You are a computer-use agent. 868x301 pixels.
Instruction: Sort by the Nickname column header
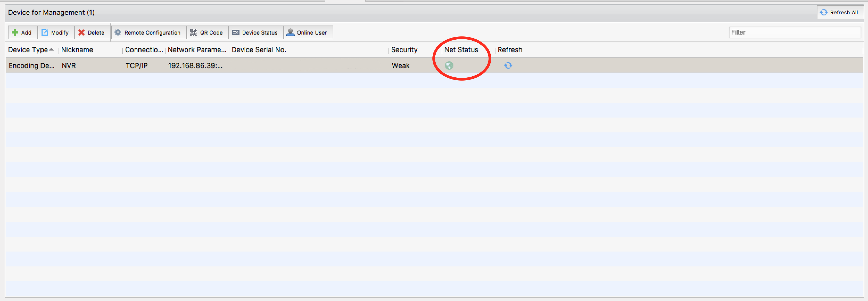(x=77, y=50)
